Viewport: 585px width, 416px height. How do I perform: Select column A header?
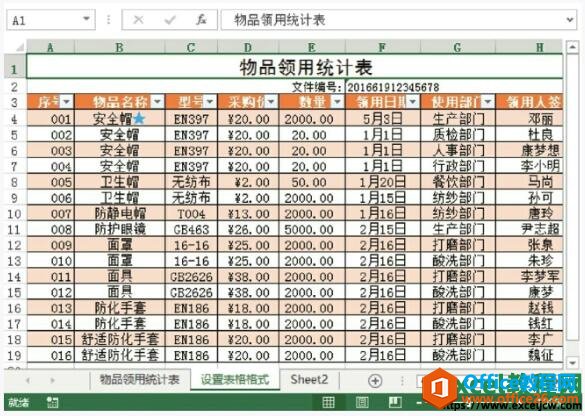point(50,47)
